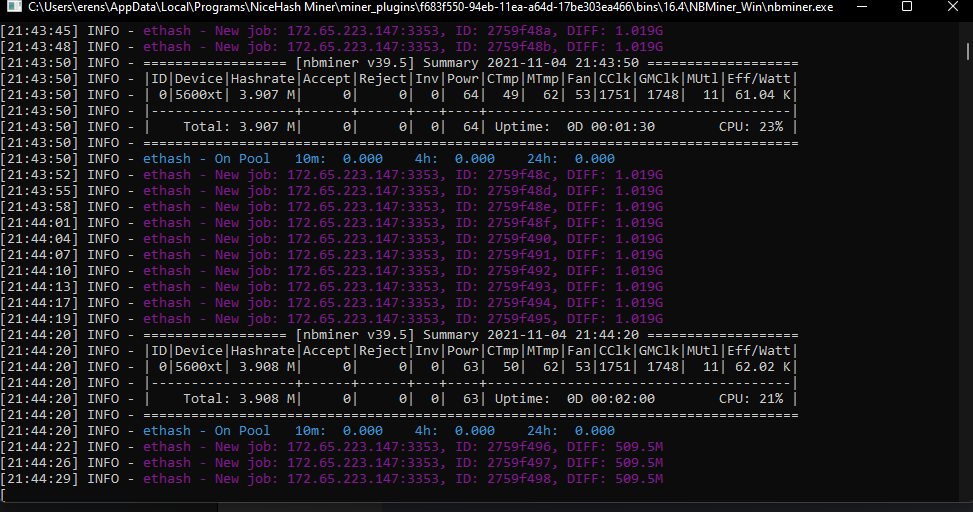Click the console window icon in title bar

14,7
